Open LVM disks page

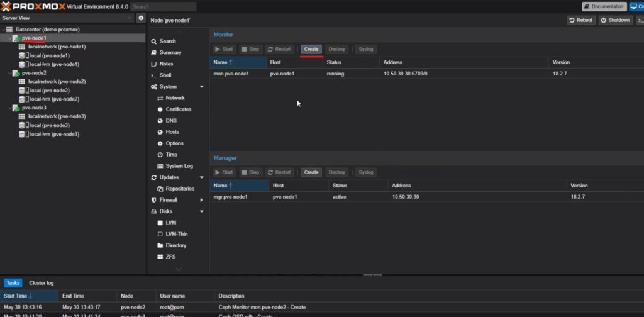coord(171,223)
